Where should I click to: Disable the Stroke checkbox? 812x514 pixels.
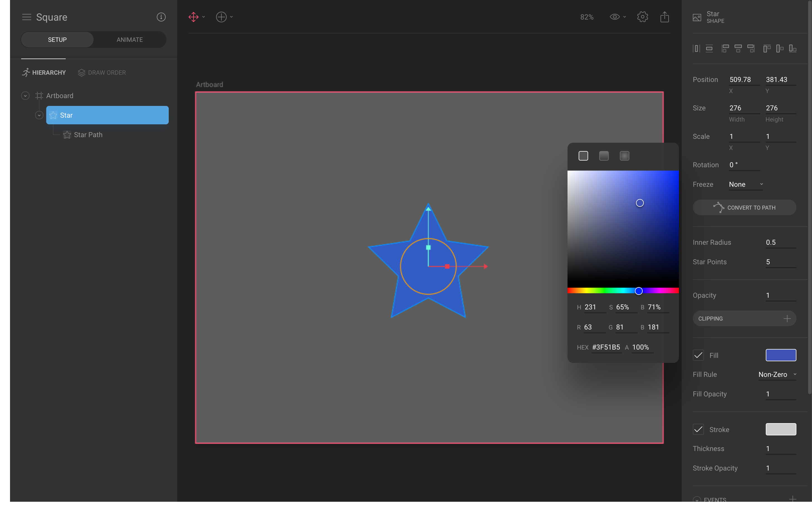[698, 429]
